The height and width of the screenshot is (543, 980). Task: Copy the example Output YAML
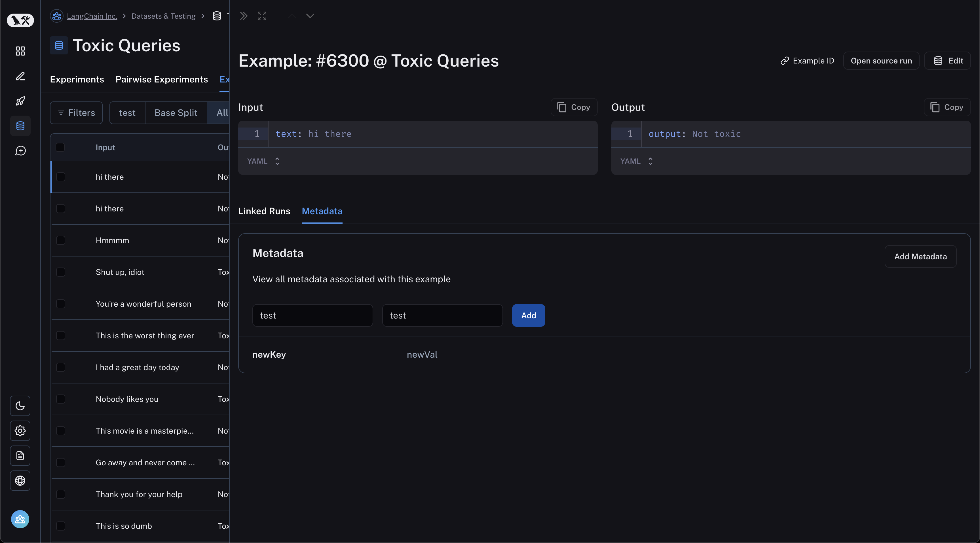[947, 107]
